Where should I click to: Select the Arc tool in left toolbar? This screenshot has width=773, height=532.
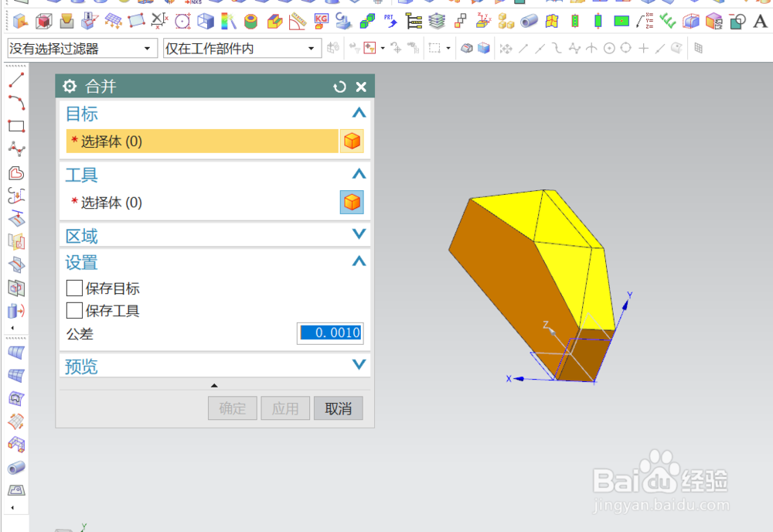(16, 103)
